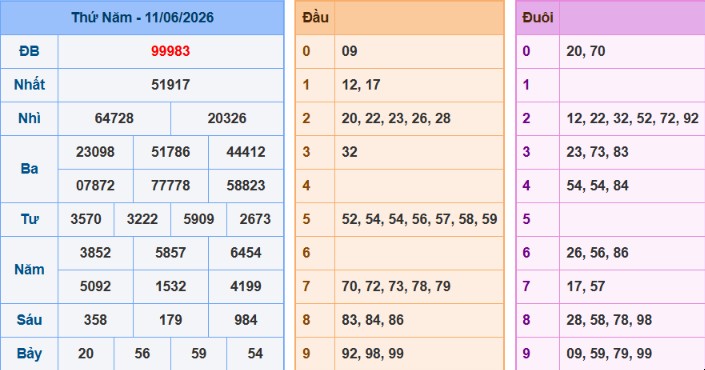The image size is (705, 370).
Task: Click the Ba row label
Action: [29, 169]
